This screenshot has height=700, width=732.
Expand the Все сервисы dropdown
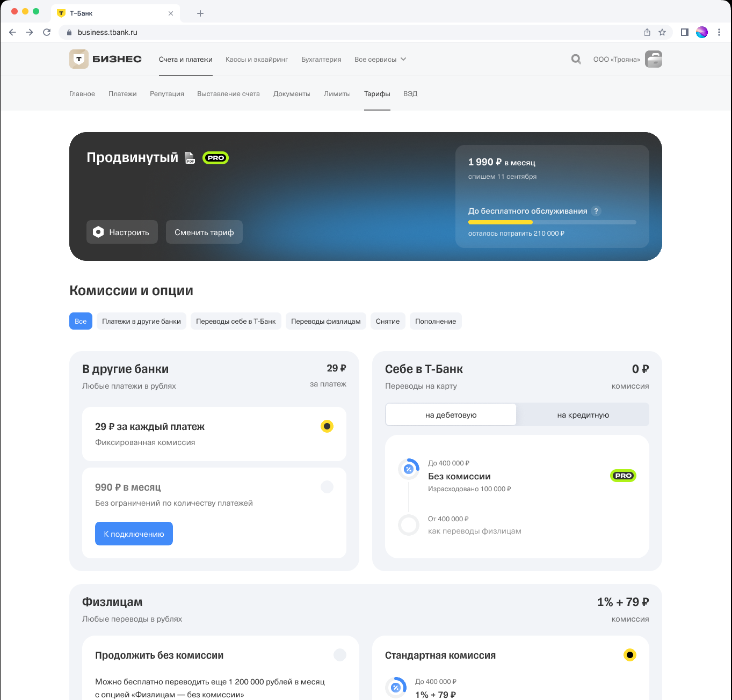coord(380,59)
